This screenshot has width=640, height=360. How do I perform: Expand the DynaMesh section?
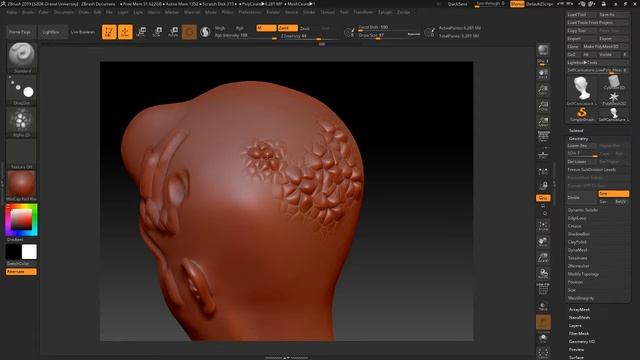578,250
